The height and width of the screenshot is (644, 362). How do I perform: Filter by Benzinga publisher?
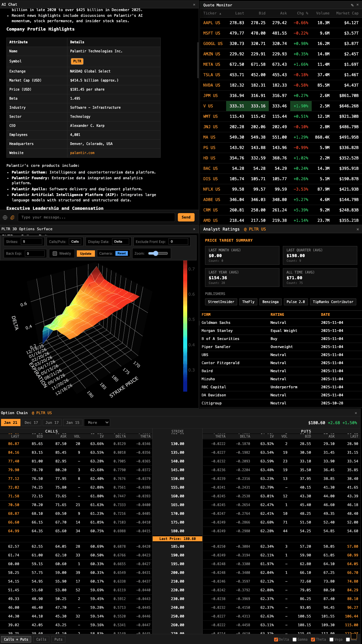click(270, 302)
